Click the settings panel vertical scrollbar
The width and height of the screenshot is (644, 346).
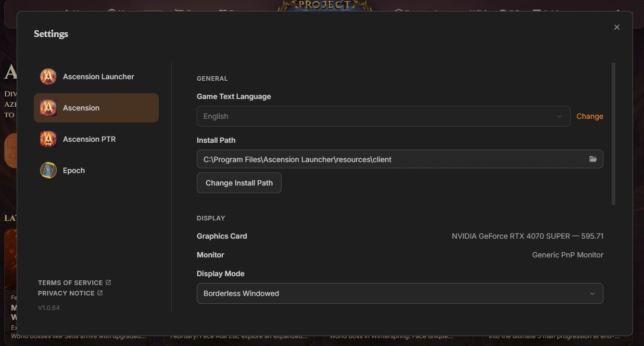click(x=614, y=134)
